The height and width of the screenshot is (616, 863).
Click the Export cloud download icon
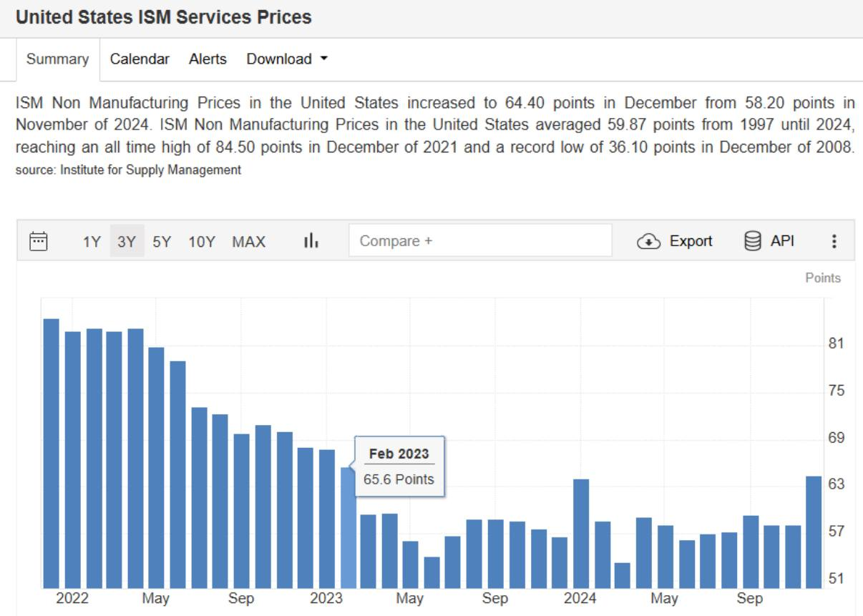[648, 241]
